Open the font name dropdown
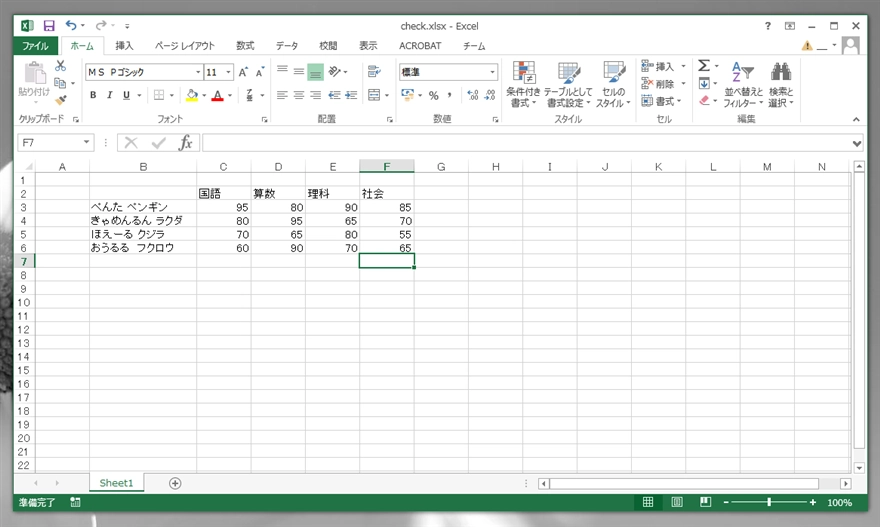This screenshot has width=880, height=527. (x=198, y=72)
